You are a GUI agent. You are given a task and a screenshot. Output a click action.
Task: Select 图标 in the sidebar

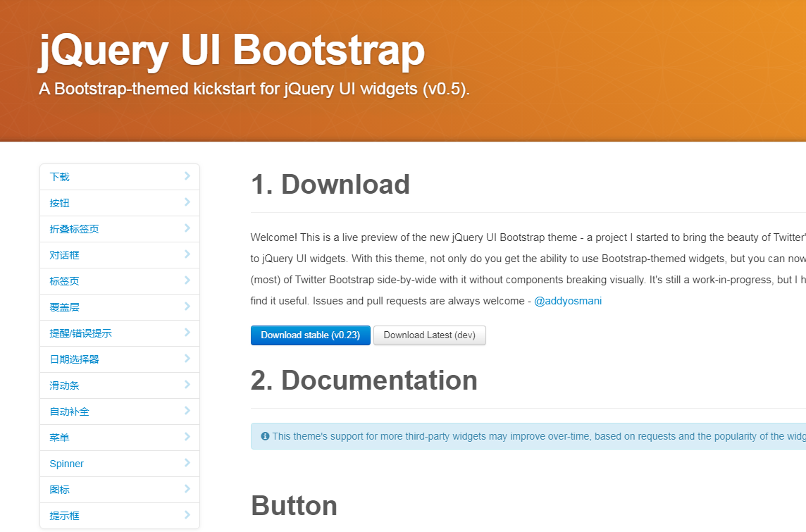119,490
